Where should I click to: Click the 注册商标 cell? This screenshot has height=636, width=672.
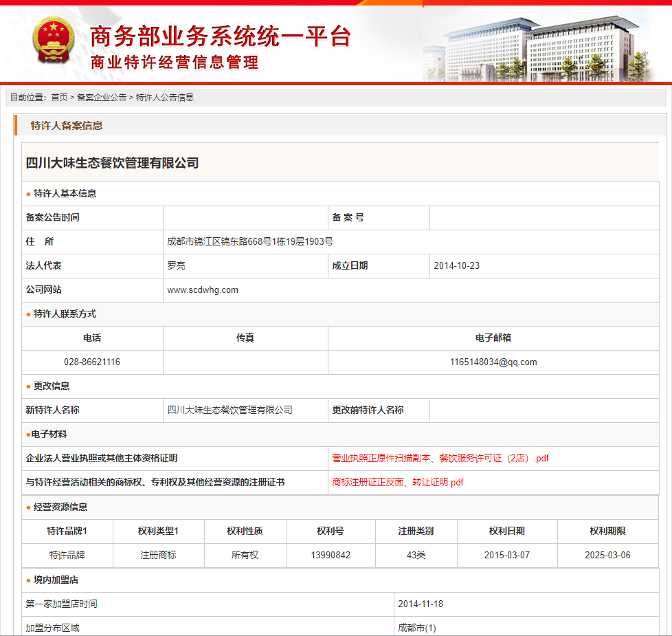(158, 555)
